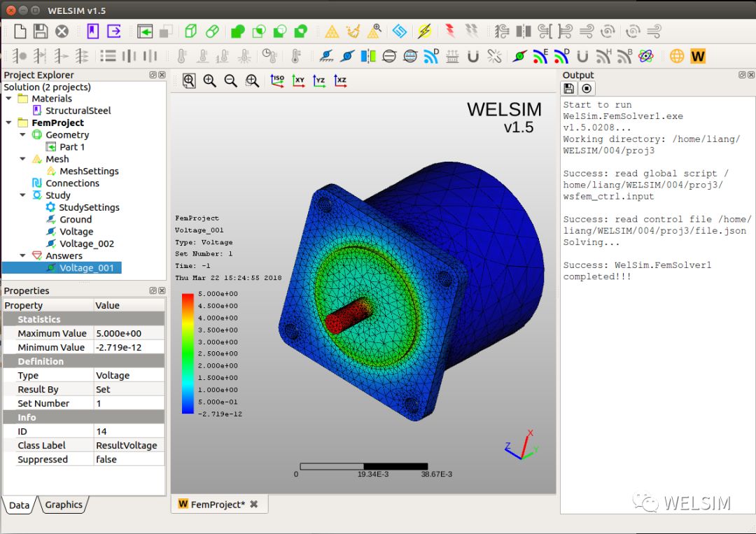Click the gray list lines icon in second toolbar
The height and width of the screenshot is (534, 756).
point(108,57)
